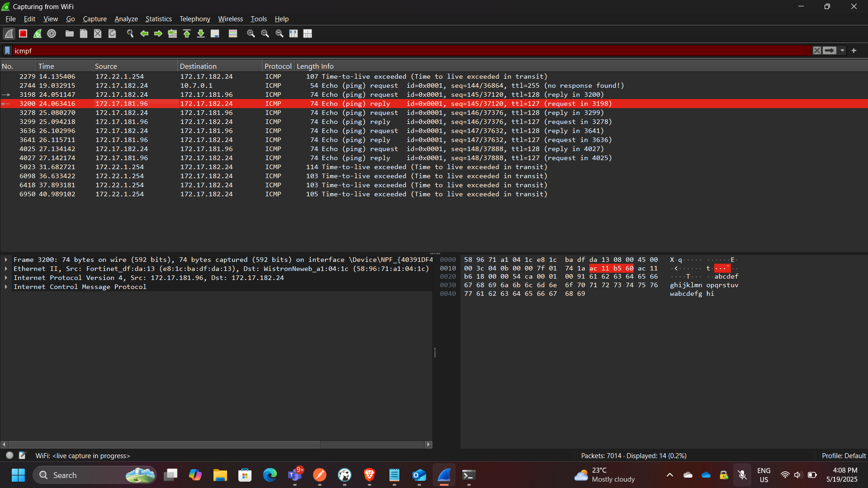Restart the current capture
Viewport: 868px width, 488px height.
click(x=37, y=33)
